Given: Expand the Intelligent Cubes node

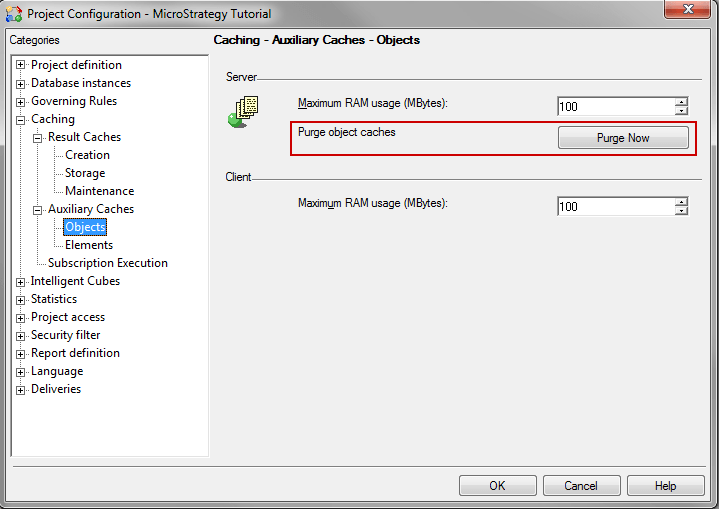Looking at the screenshot, I should click(20, 282).
